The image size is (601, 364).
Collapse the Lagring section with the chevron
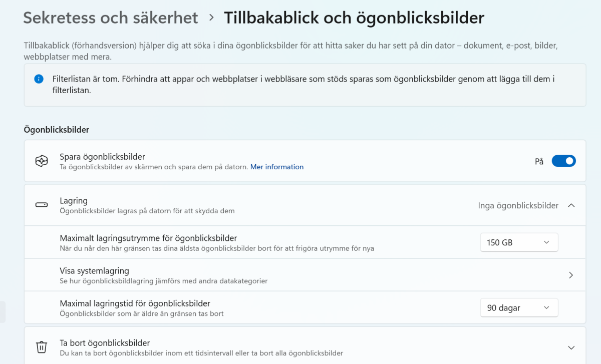tap(571, 205)
